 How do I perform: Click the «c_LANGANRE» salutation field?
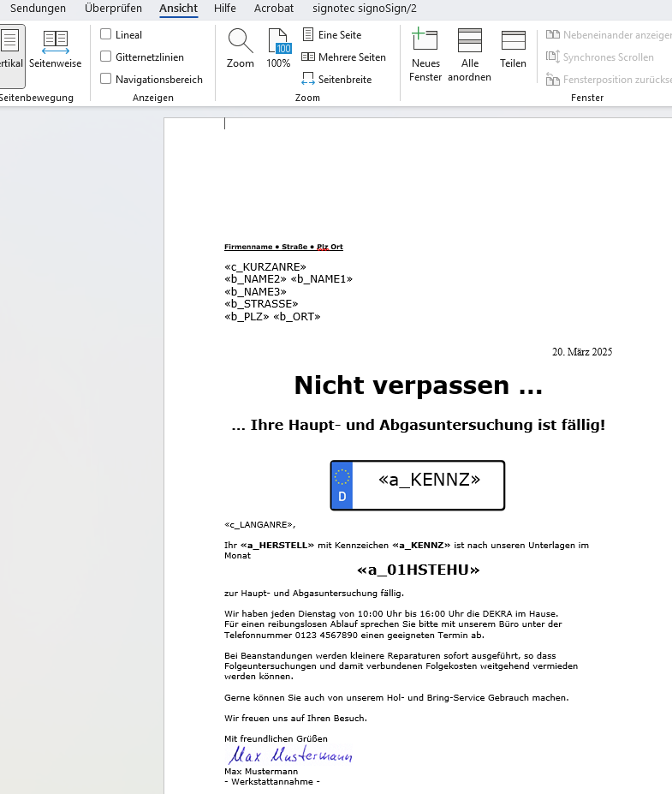point(259,524)
